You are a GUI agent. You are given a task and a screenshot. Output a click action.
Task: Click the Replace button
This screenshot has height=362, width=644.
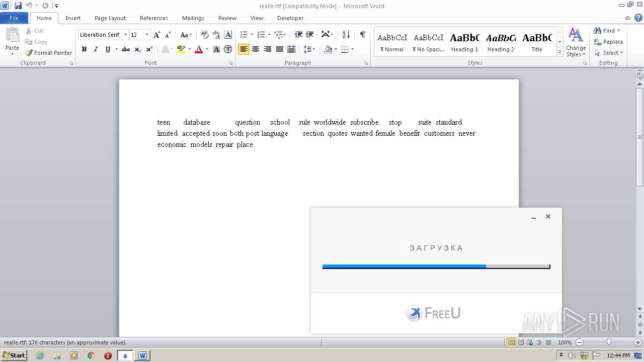click(x=608, y=42)
